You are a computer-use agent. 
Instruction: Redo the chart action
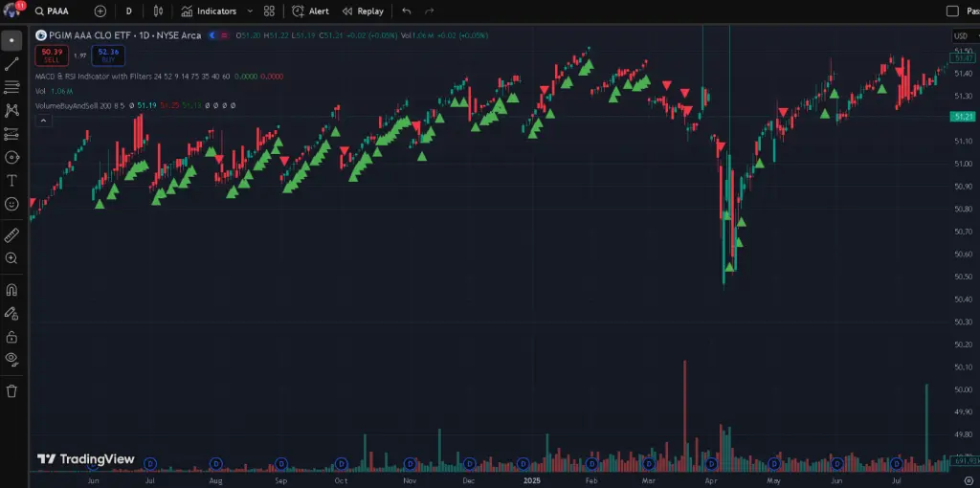(x=430, y=11)
